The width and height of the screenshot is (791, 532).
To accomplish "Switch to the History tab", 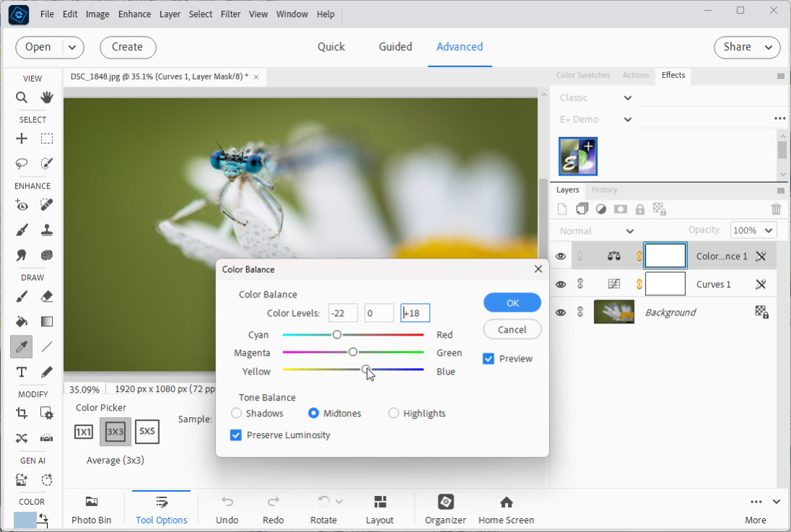I will tap(605, 190).
